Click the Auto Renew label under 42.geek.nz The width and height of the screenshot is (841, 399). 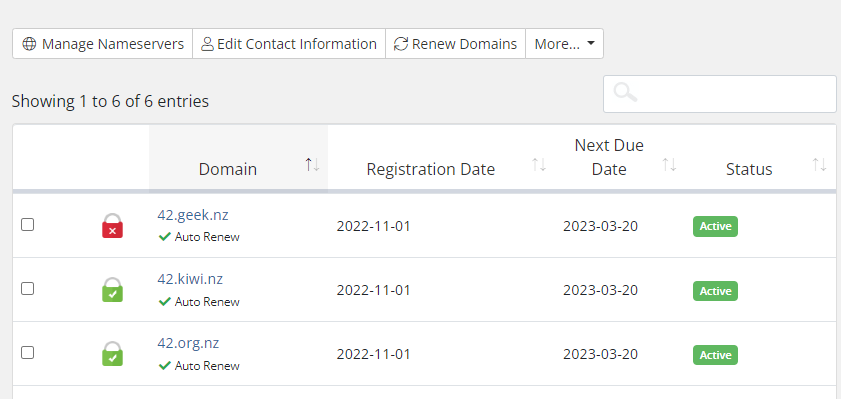207,237
